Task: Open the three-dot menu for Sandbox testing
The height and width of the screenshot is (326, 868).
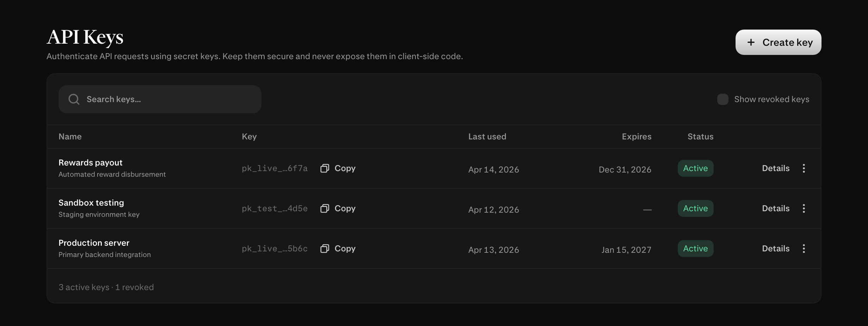Action: tap(804, 208)
